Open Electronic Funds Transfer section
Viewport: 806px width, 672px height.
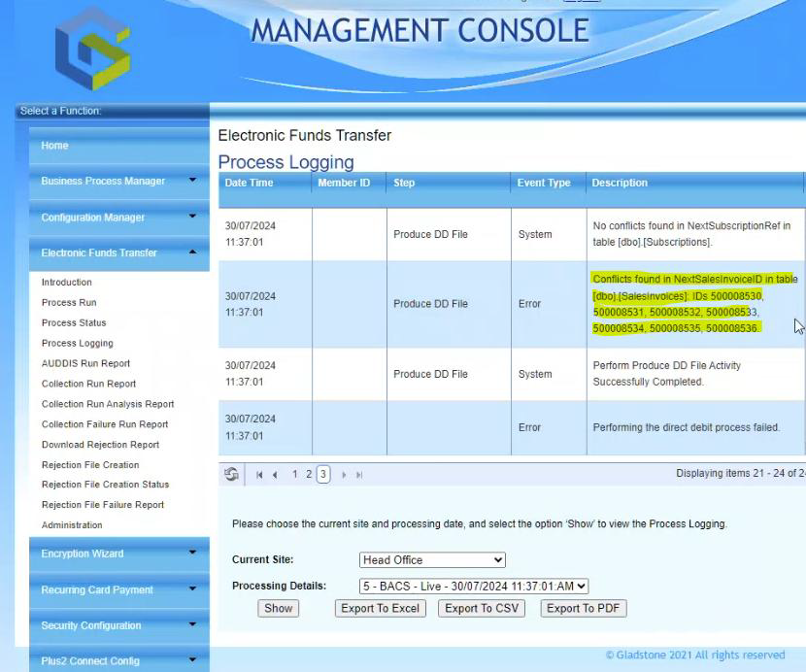(119, 252)
